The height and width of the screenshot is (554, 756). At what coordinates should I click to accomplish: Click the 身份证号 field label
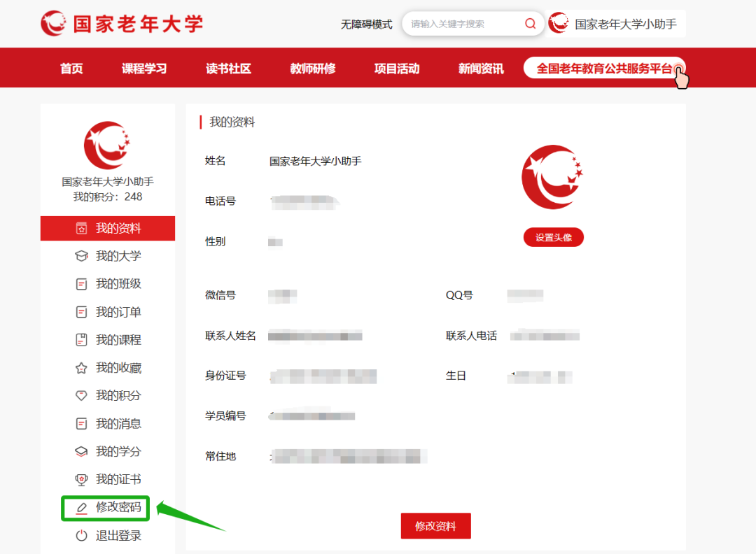point(225,375)
